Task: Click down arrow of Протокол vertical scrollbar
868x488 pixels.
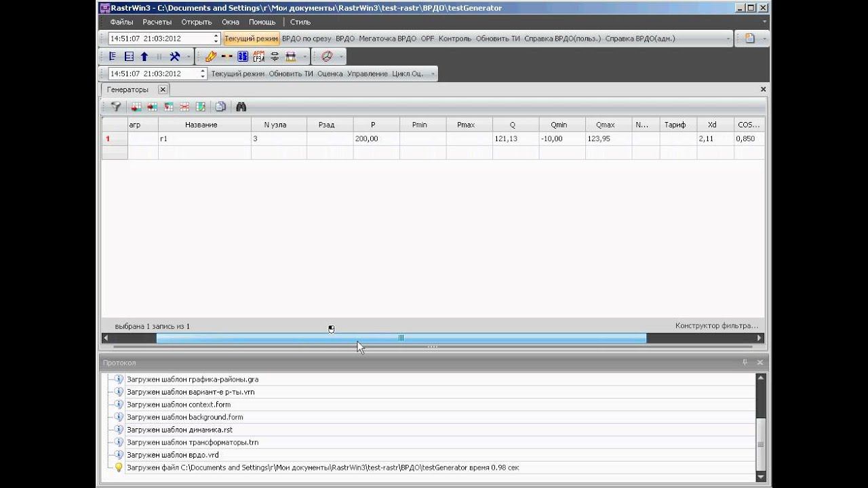Action: click(761, 478)
